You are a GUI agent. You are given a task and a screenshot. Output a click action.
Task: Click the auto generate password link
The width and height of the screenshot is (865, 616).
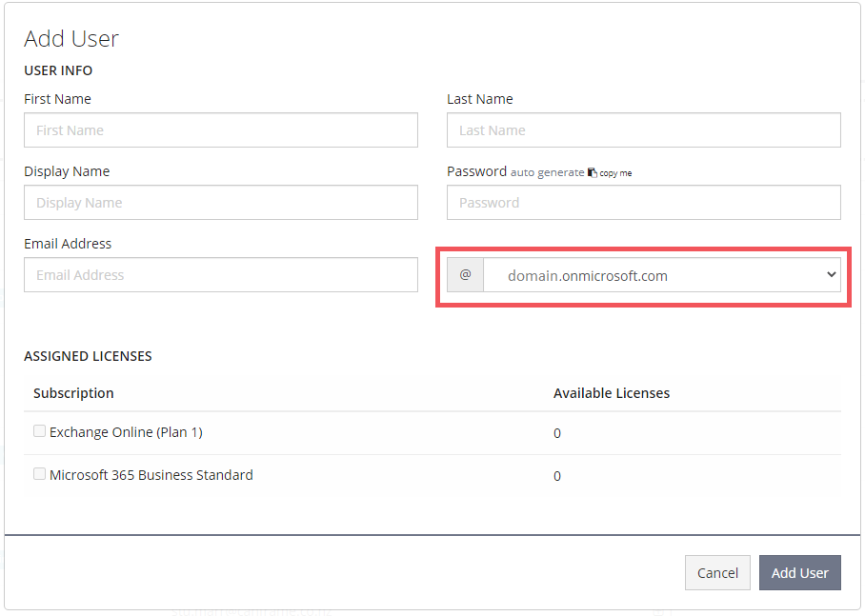547,172
